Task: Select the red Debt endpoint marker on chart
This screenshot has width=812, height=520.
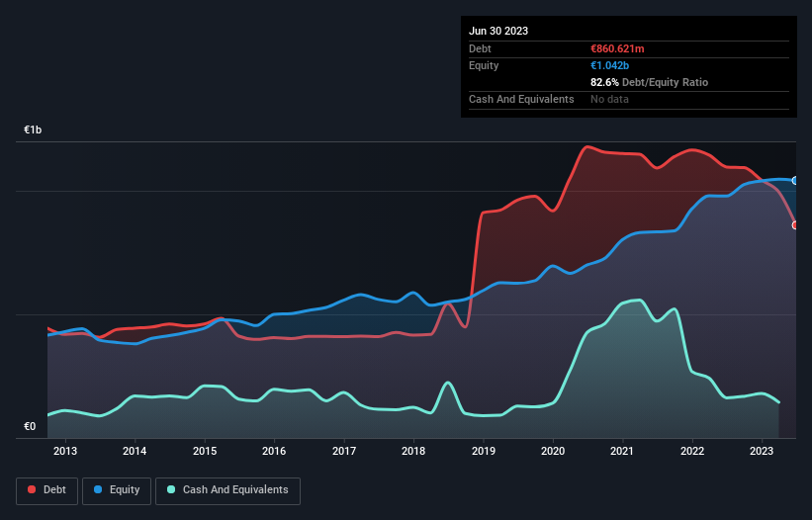Action: tap(795, 225)
